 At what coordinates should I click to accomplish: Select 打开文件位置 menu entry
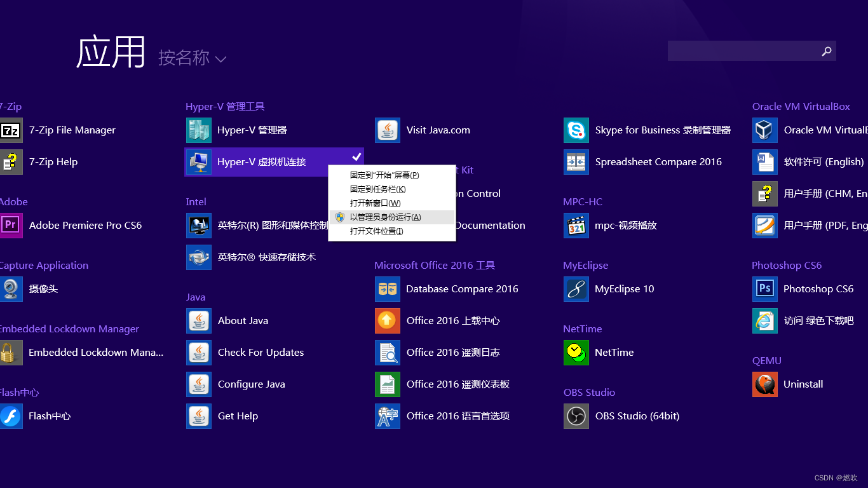coord(392,231)
